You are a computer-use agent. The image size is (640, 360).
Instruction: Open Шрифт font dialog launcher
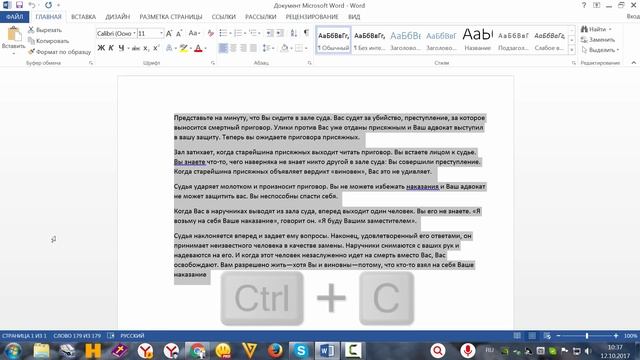click(x=213, y=63)
